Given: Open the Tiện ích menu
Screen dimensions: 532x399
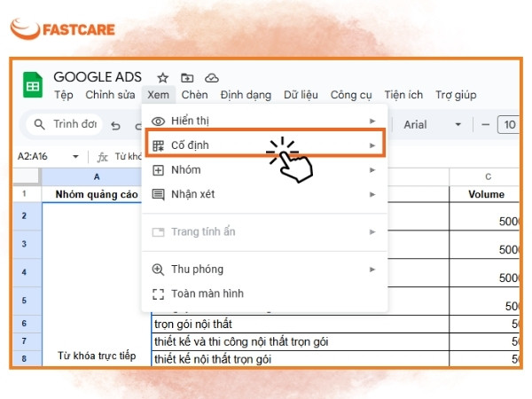Looking at the screenshot, I should tap(403, 95).
